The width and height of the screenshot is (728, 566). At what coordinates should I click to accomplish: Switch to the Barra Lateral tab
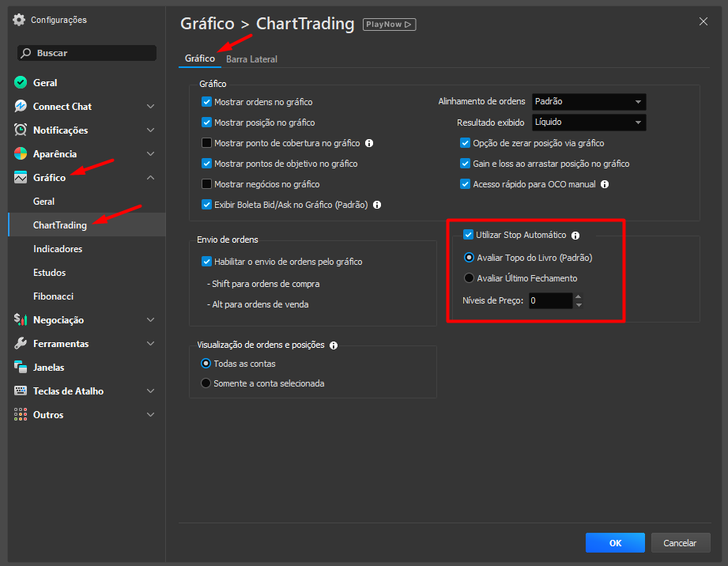(251, 59)
